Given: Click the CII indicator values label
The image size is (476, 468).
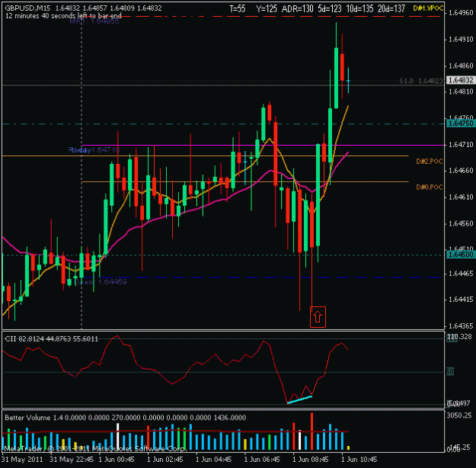Looking at the screenshot, I should 52,339.
